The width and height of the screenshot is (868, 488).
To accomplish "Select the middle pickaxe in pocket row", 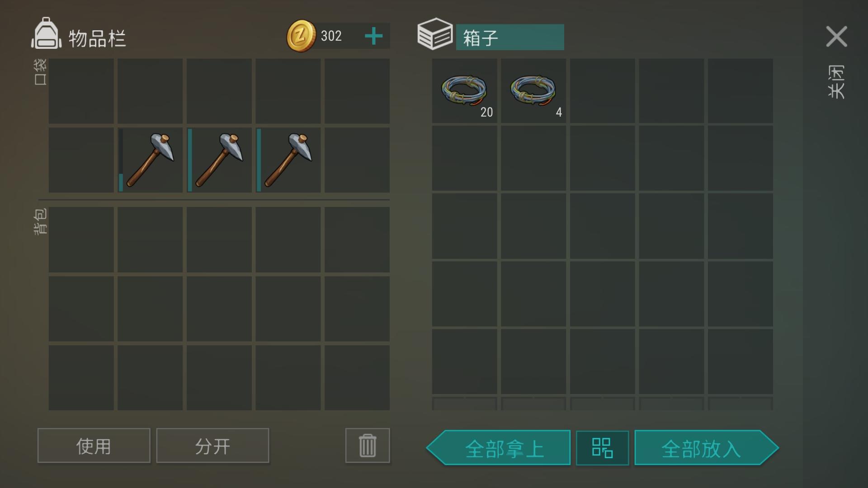I will [219, 160].
